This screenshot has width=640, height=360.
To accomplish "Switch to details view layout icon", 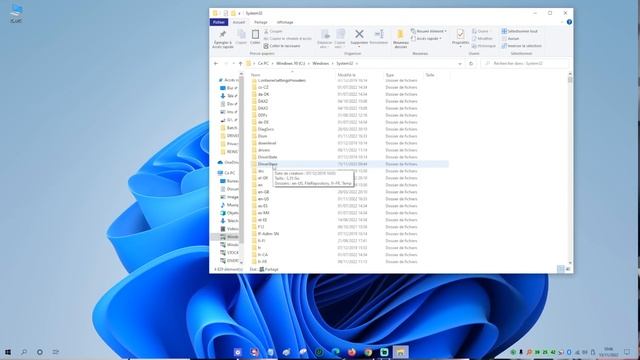I will [x=560, y=269].
